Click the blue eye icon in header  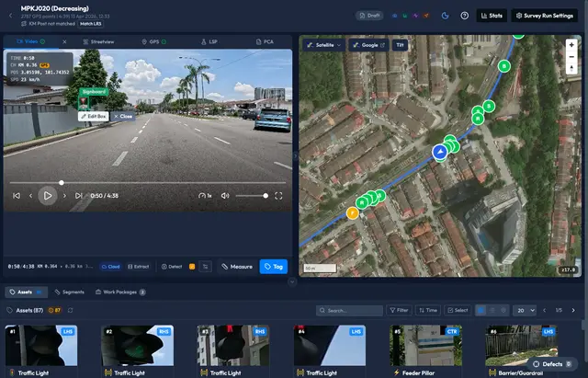(394, 16)
